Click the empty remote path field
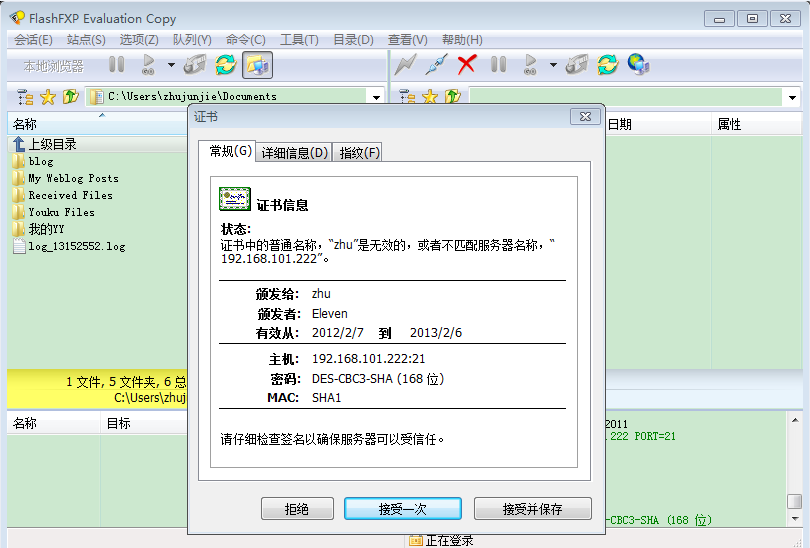 click(x=626, y=97)
